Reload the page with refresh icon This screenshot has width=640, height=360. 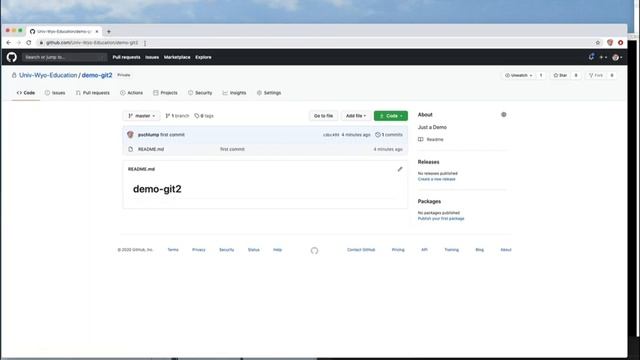tap(29, 42)
